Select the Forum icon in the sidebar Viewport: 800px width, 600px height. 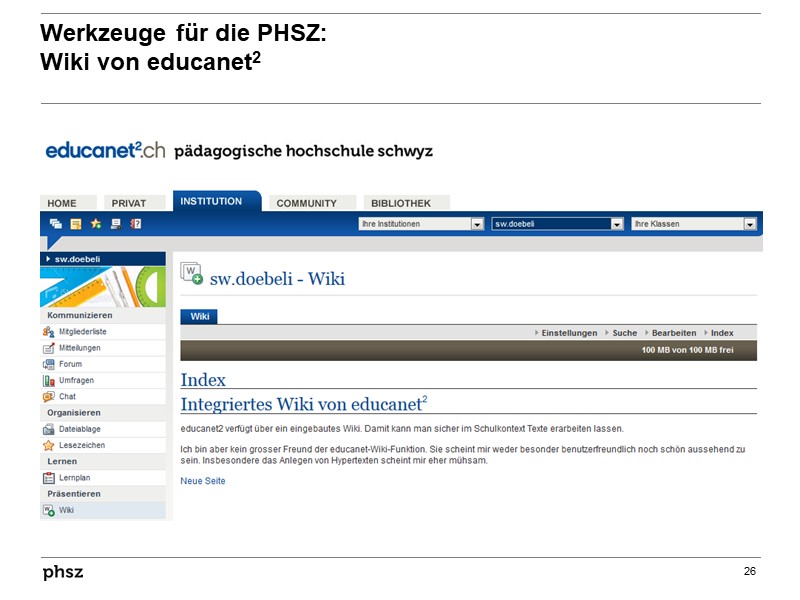(47, 363)
